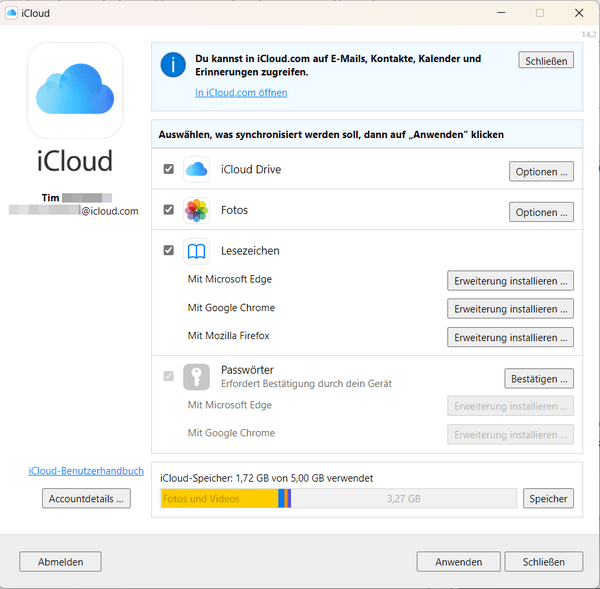Click the blue info circle icon

click(x=173, y=65)
